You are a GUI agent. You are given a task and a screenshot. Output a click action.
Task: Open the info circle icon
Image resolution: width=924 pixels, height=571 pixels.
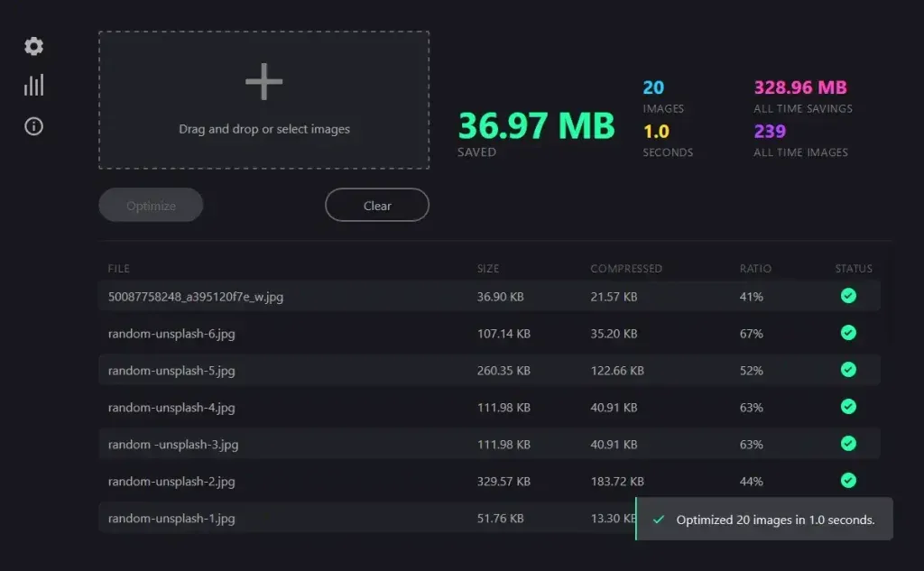coord(34,126)
